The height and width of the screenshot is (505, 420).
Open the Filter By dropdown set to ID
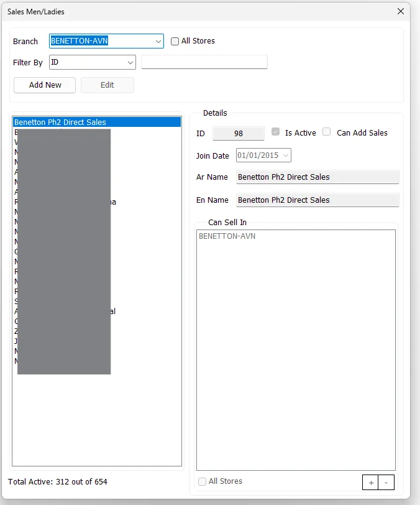click(x=93, y=62)
